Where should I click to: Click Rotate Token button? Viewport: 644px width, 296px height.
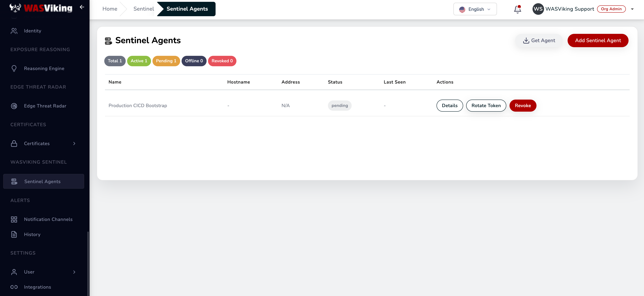(486, 106)
